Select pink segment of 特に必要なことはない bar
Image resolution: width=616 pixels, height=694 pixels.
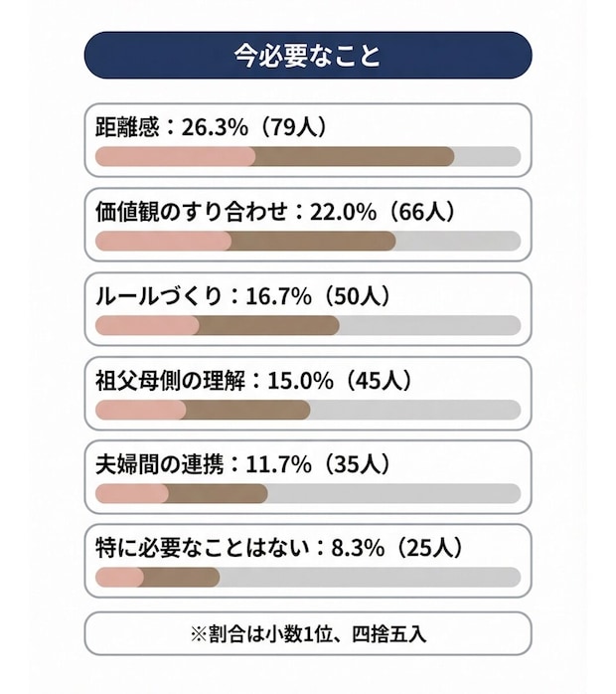point(117,578)
